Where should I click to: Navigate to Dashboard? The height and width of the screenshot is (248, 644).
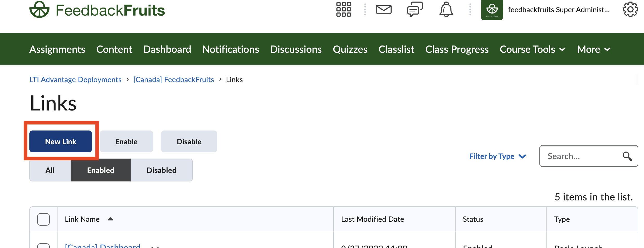coord(167,49)
